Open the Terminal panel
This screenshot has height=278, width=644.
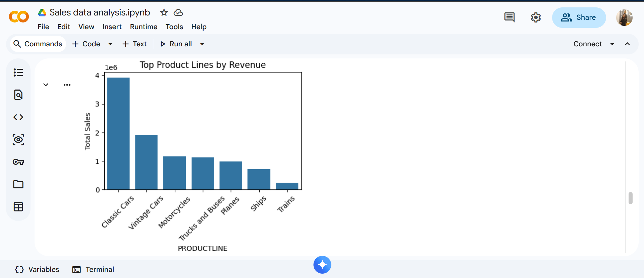tap(93, 270)
